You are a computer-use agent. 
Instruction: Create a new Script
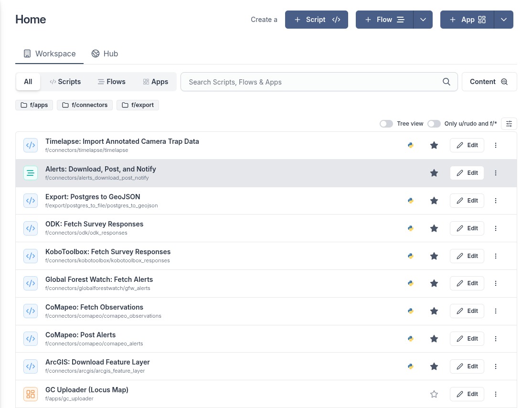tap(317, 20)
